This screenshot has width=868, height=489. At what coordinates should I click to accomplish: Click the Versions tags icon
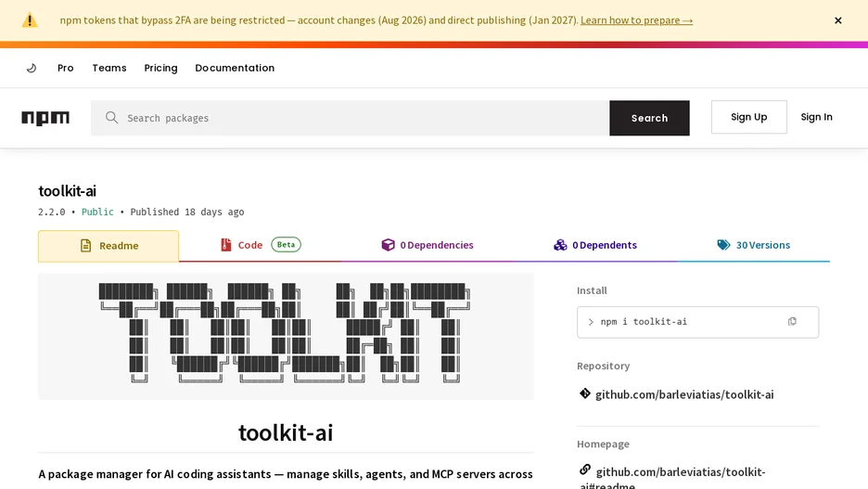click(x=723, y=245)
